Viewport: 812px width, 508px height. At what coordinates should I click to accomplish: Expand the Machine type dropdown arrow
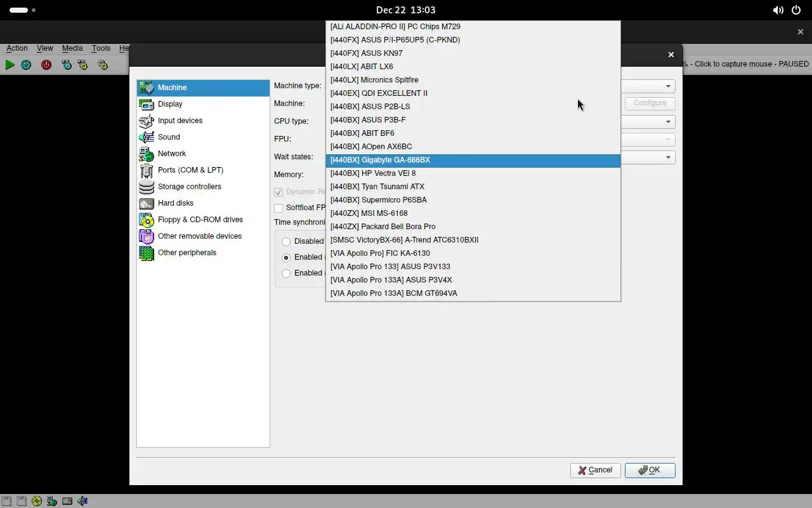coord(668,86)
